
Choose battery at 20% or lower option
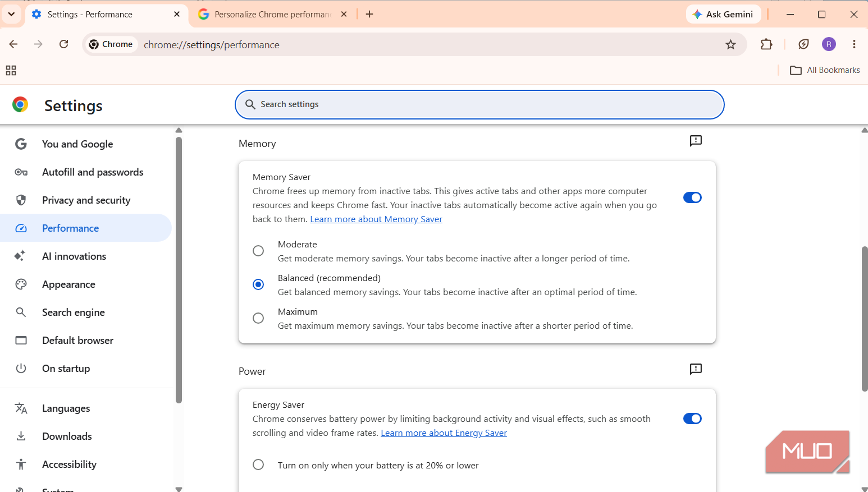pos(258,465)
